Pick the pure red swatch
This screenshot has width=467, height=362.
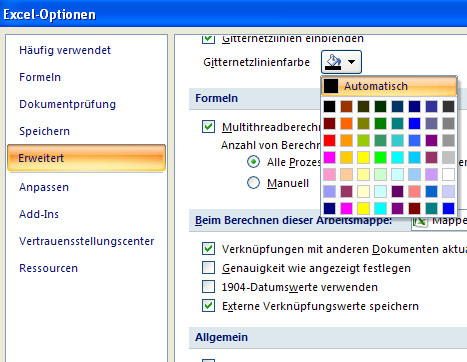click(329, 140)
